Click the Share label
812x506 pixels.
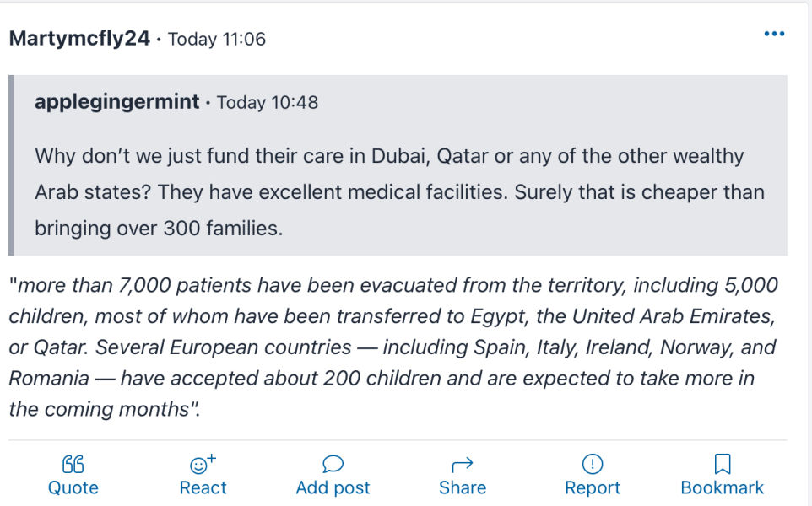pyautogui.click(x=463, y=487)
